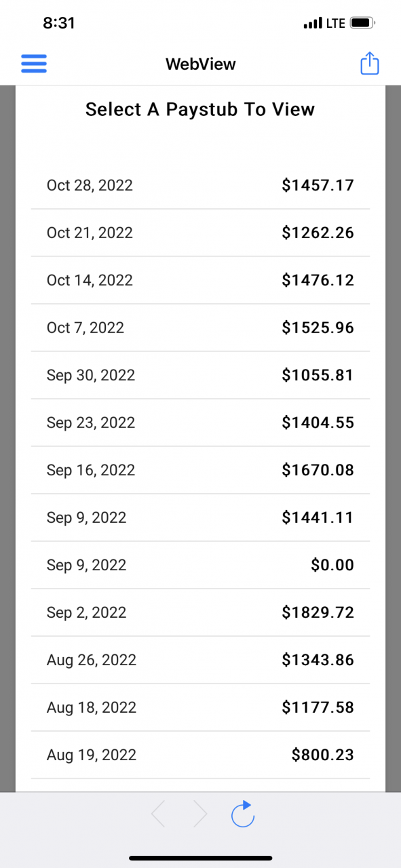Go back with left chevron

(158, 814)
